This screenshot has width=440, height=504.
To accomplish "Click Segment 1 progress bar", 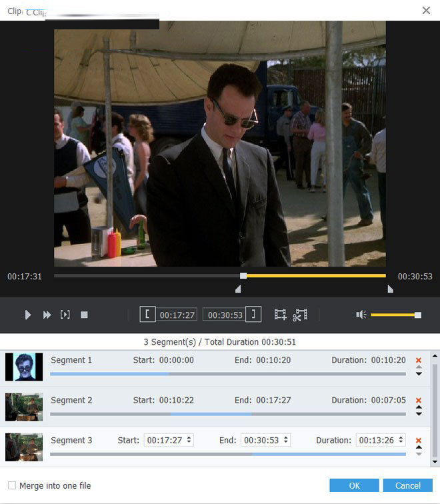I will [228, 374].
